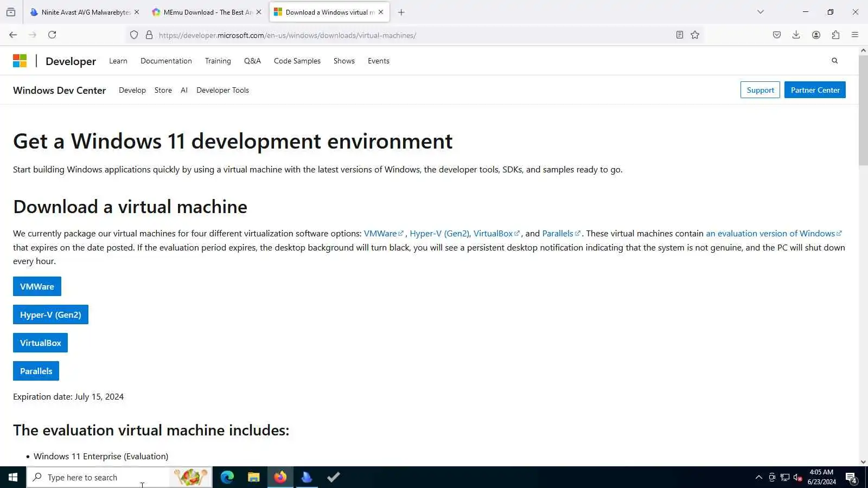This screenshot has height=488, width=868.
Task: Download the Parallels virtual machine
Action: click(x=36, y=371)
